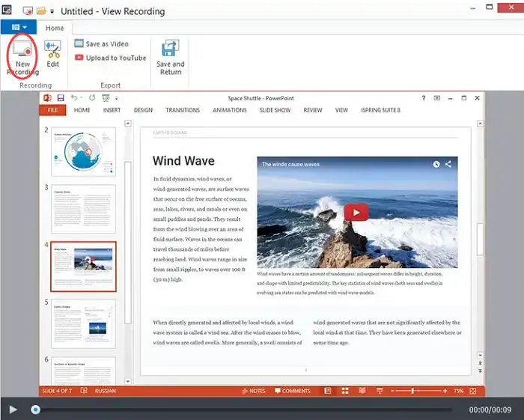Click Save and Return

tap(171, 57)
